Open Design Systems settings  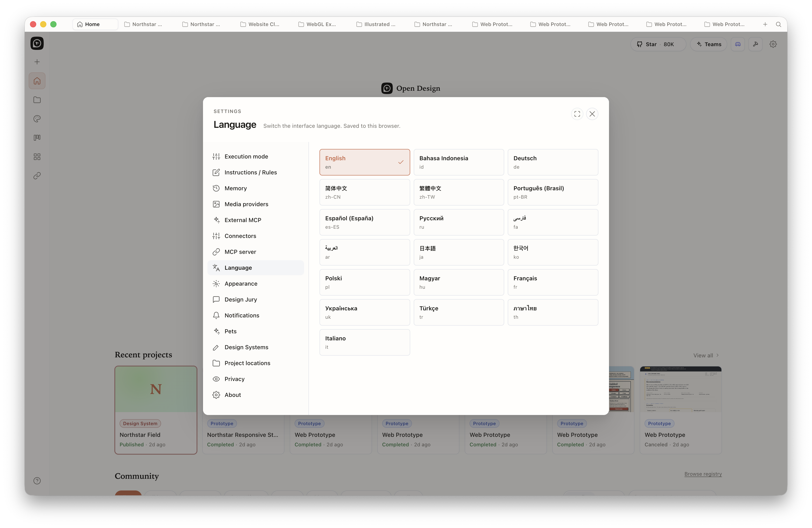255,347
